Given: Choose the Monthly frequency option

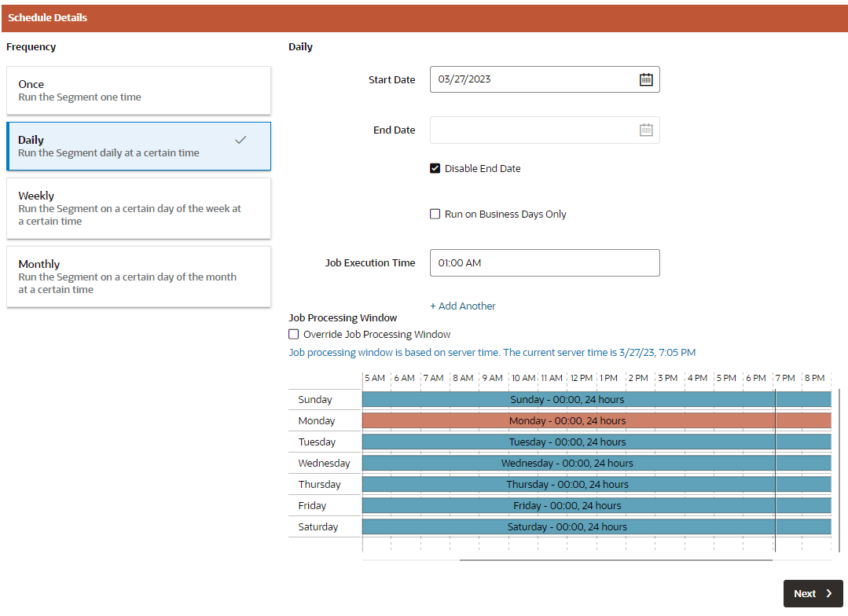Looking at the screenshot, I should (x=138, y=277).
